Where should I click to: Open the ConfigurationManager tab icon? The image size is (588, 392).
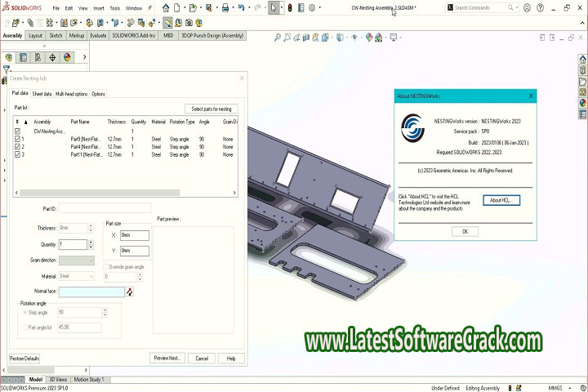38,57
